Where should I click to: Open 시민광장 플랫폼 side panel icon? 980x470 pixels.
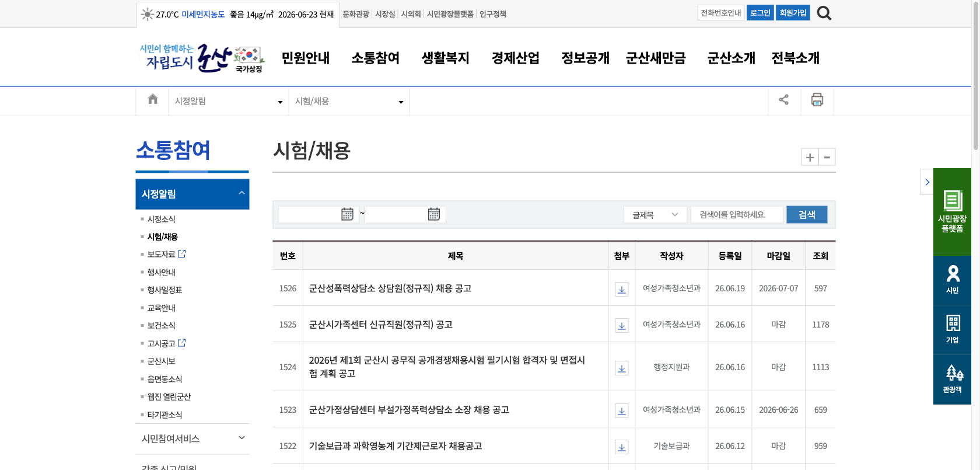point(952,211)
